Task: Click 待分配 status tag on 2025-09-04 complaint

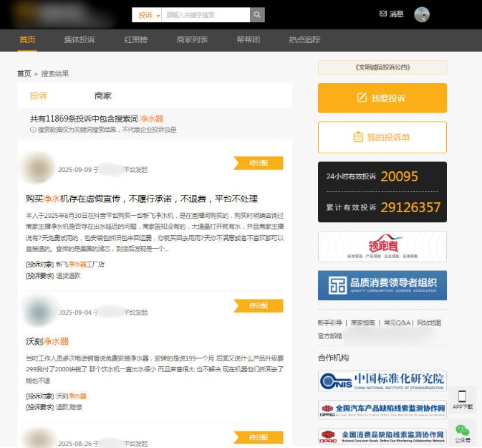Action: click(x=259, y=305)
